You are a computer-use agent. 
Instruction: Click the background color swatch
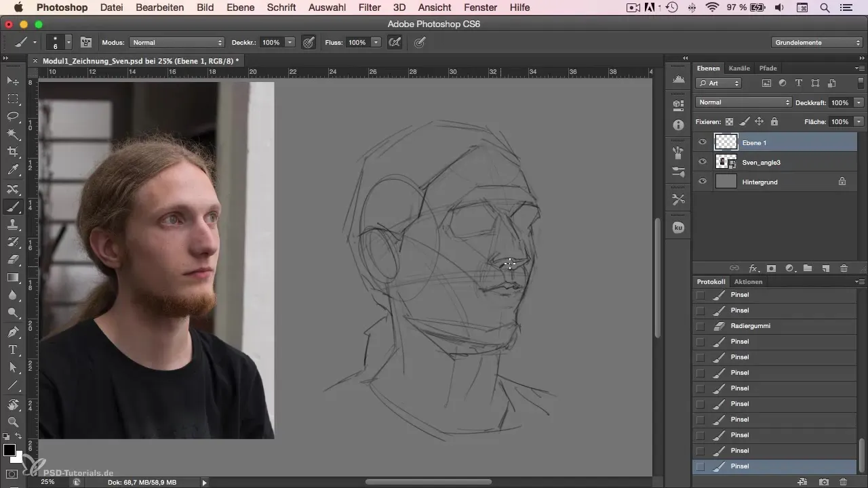[x=18, y=458]
